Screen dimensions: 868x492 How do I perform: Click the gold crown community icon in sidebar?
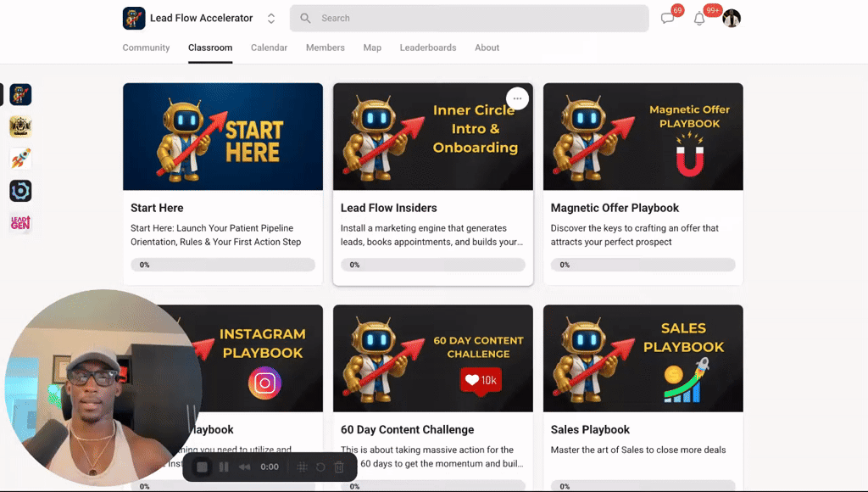pos(20,126)
